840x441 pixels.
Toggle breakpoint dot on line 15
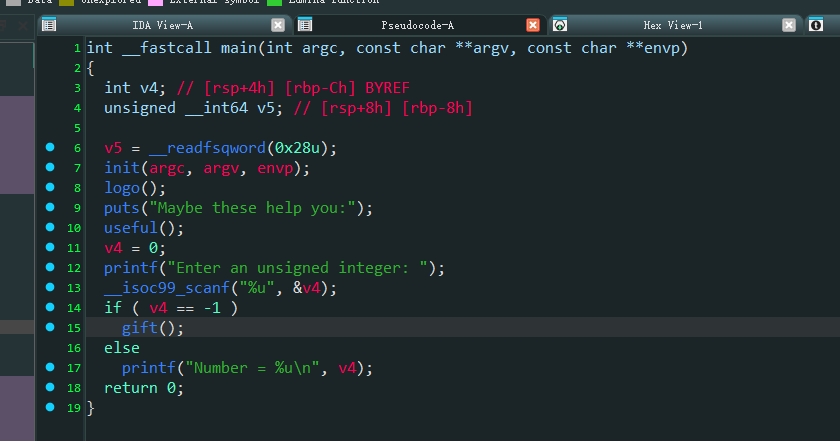(x=50, y=328)
